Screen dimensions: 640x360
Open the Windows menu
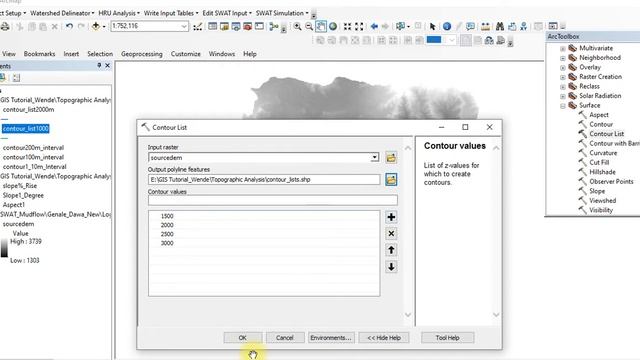pyautogui.click(x=222, y=54)
